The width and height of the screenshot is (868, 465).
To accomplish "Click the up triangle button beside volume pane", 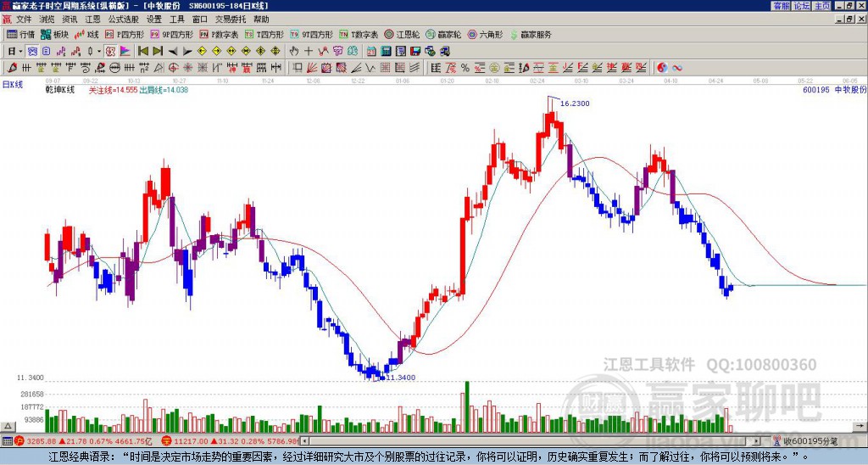I will click(x=8, y=426).
